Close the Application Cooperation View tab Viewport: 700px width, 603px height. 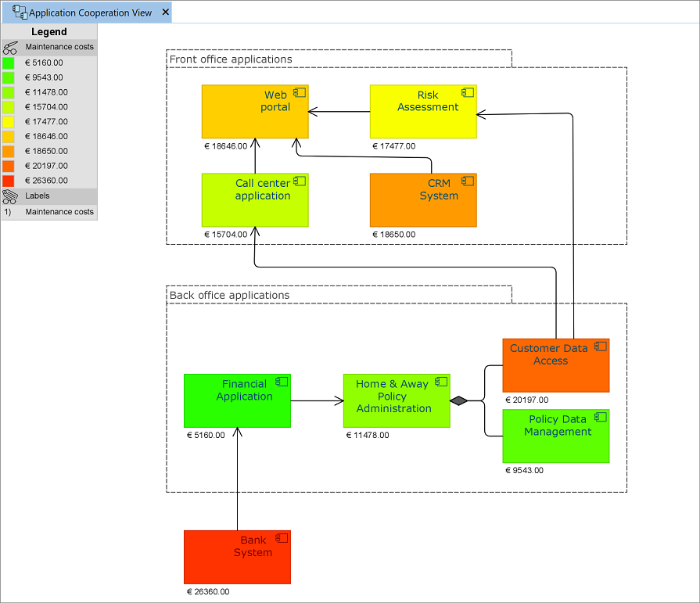[x=165, y=13]
